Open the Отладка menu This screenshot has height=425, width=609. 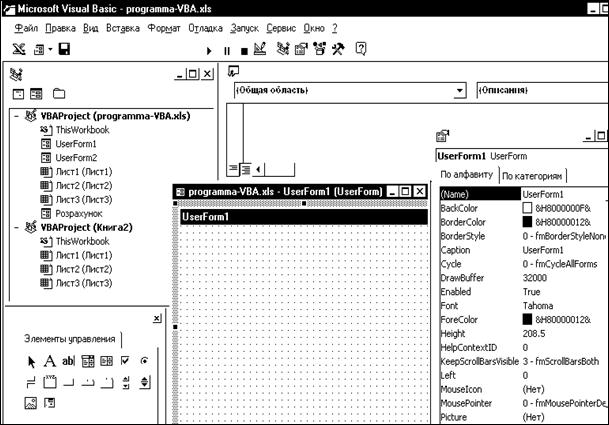pyautogui.click(x=205, y=28)
